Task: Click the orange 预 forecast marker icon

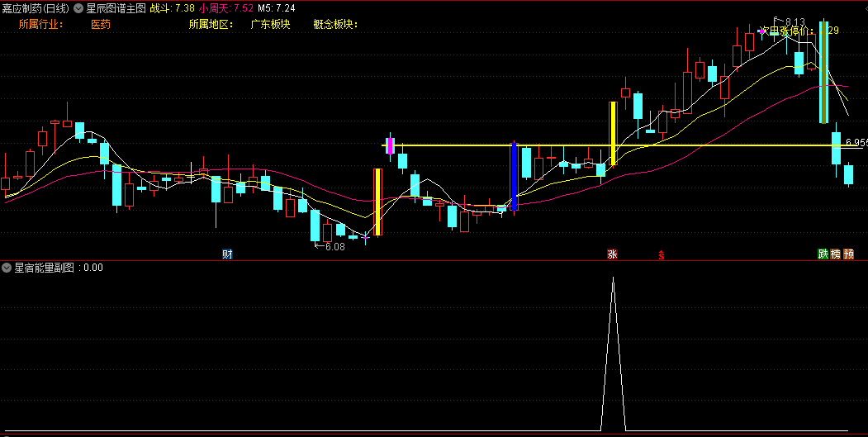Action: (849, 254)
